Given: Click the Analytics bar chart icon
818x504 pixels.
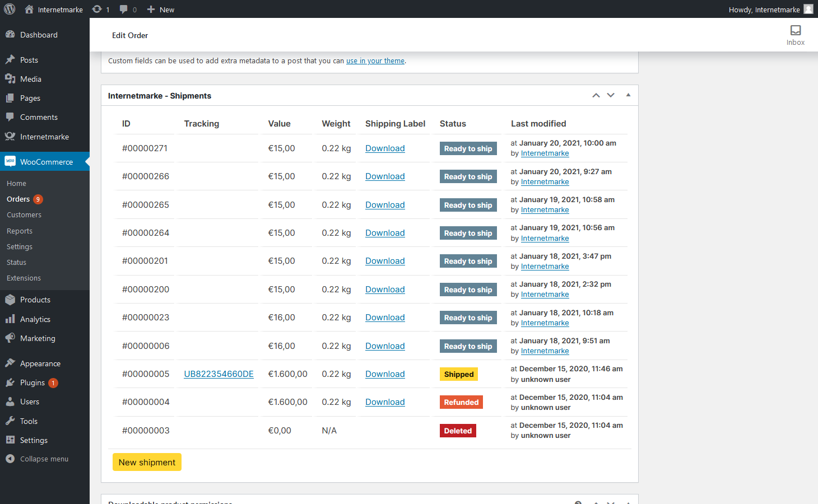Looking at the screenshot, I should tap(10, 319).
